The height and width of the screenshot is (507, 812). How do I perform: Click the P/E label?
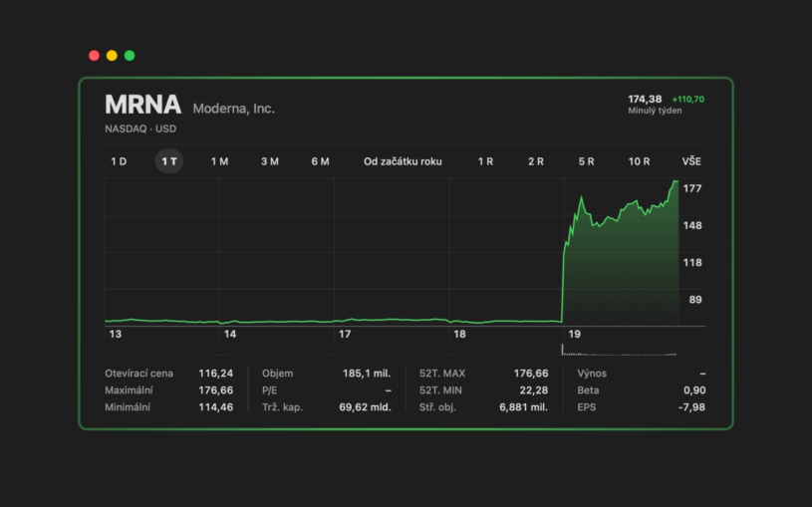269,390
